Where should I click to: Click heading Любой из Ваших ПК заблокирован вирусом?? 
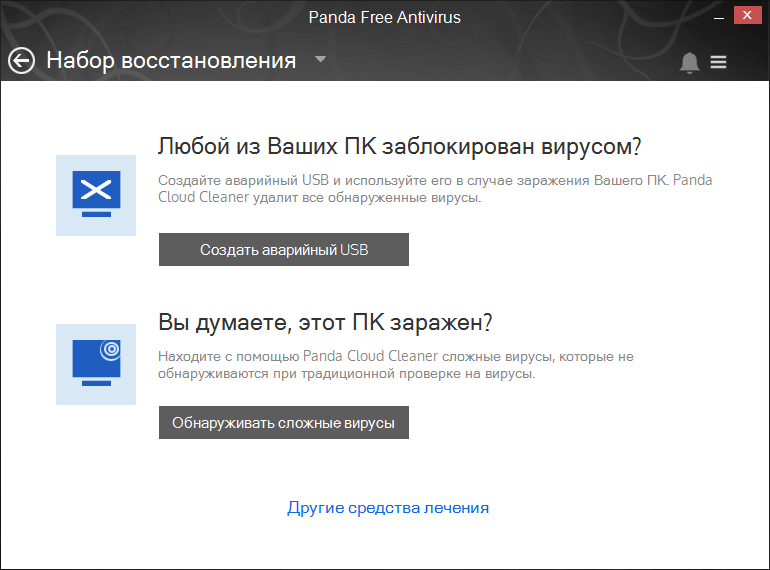400,146
